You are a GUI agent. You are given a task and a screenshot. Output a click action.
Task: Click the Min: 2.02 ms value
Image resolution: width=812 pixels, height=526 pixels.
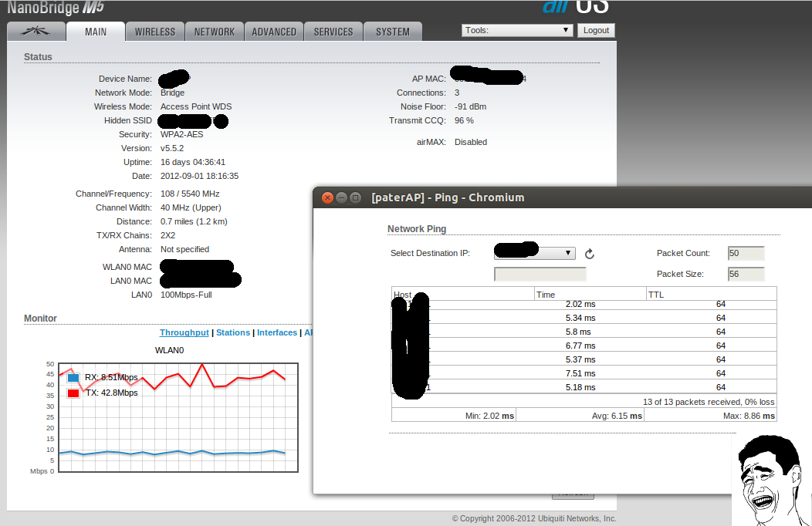(489, 416)
